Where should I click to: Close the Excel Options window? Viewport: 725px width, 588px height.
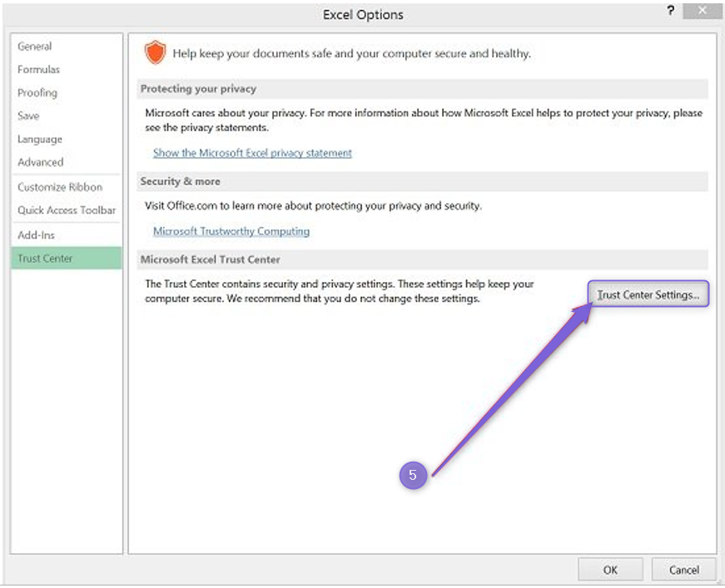tap(702, 11)
